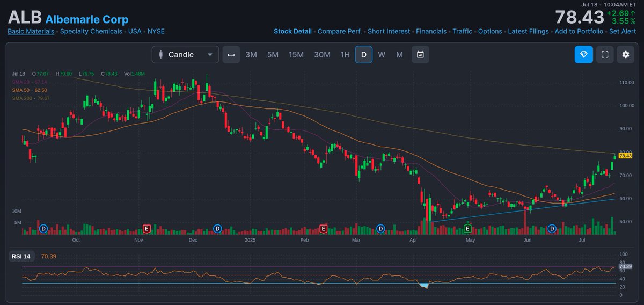Open the Stock Detail view
The image size is (644, 305).
[292, 31]
